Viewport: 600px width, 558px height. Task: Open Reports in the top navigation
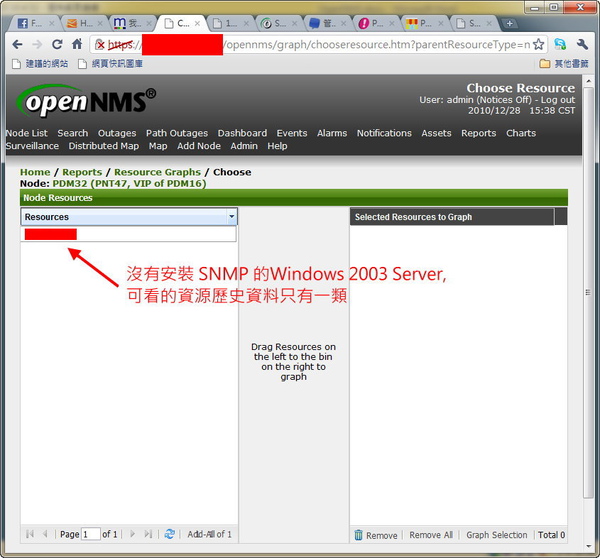tap(479, 133)
